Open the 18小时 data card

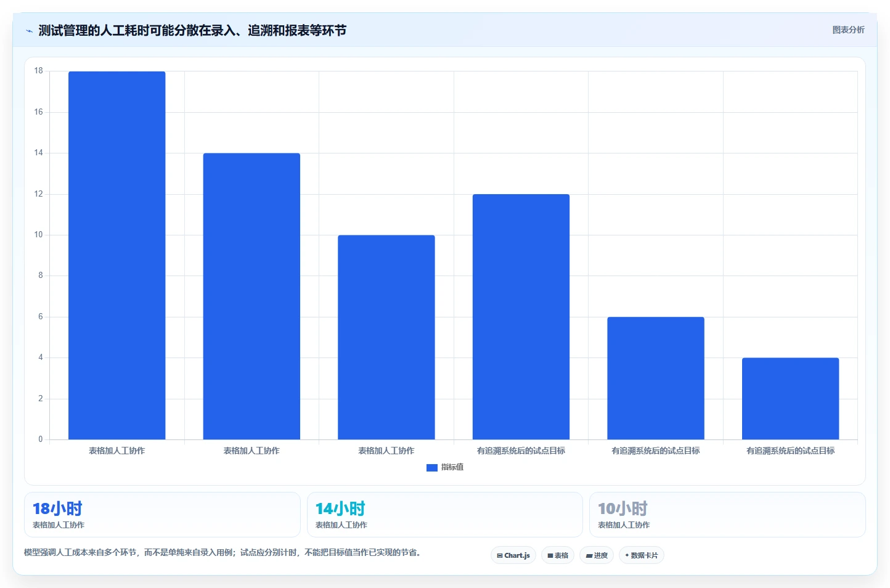pyautogui.click(x=162, y=515)
